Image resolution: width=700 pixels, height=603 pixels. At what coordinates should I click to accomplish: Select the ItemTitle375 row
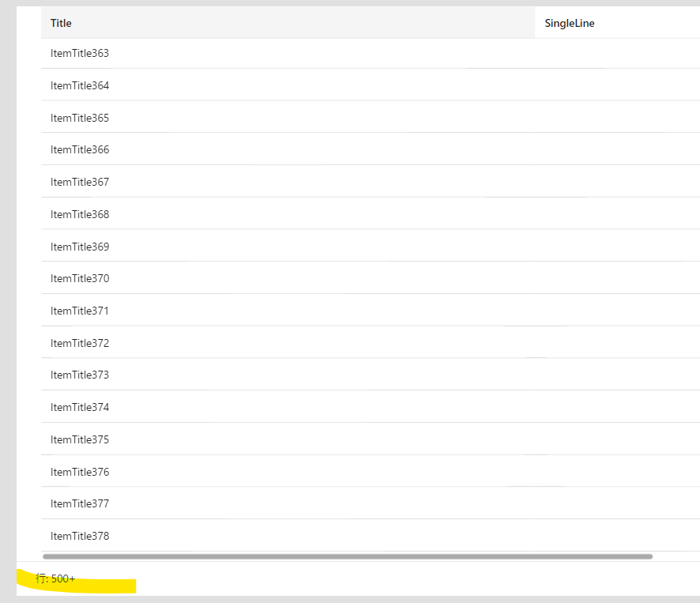371,439
